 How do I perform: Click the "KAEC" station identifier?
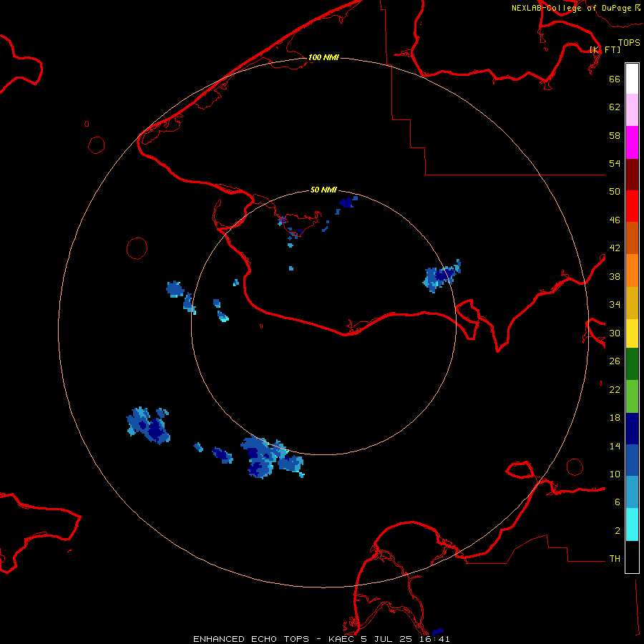click(x=342, y=639)
